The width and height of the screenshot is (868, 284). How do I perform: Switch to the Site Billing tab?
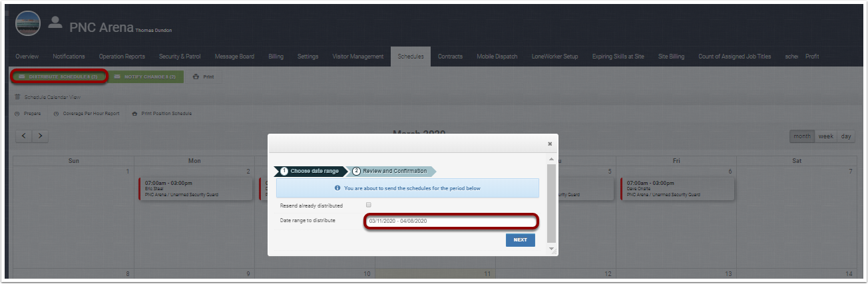(x=671, y=57)
